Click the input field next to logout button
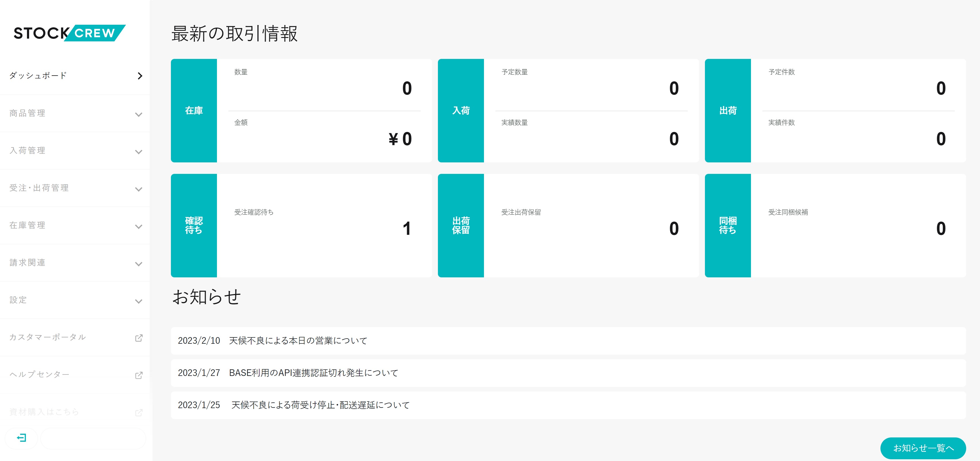The image size is (980, 461). (x=93, y=438)
